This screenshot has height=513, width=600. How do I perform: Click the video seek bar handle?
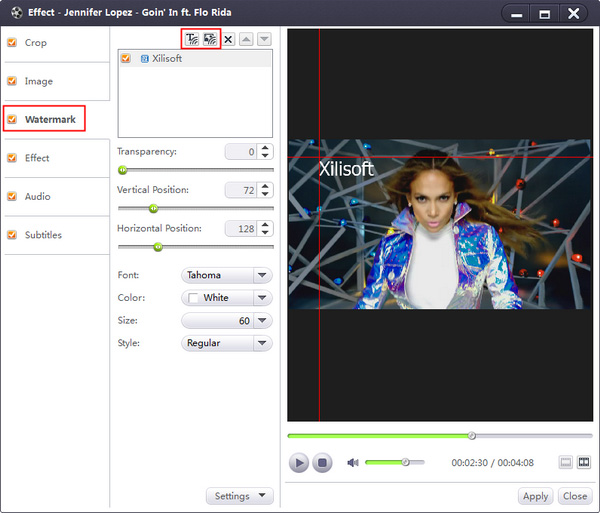(x=472, y=436)
